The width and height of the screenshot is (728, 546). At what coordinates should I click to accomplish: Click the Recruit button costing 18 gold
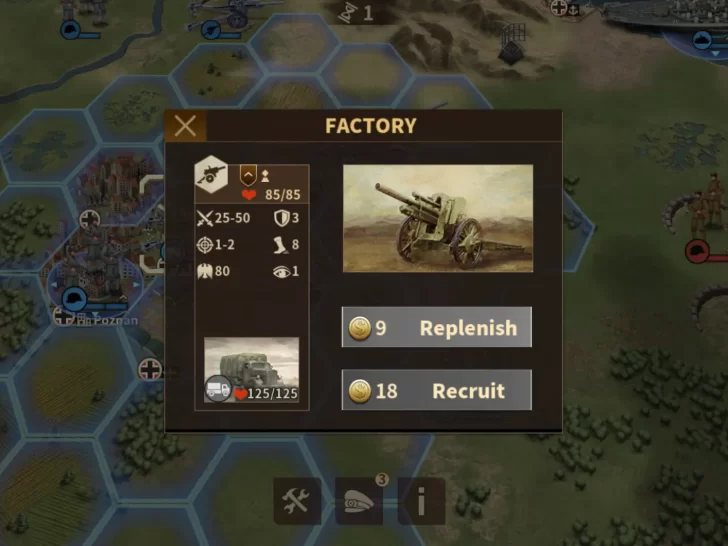(437, 390)
